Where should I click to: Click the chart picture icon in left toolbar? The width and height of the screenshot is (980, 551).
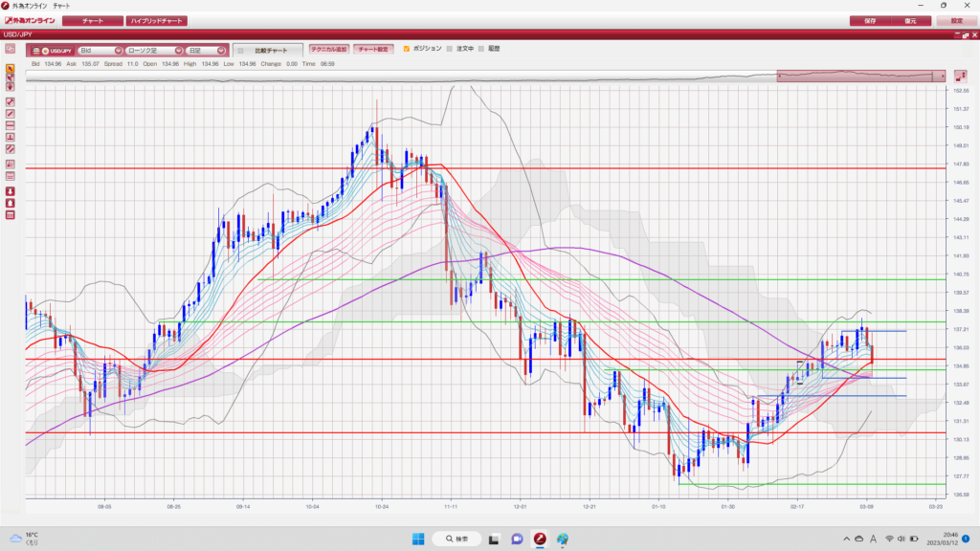pyautogui.click(x=10, y=165)
